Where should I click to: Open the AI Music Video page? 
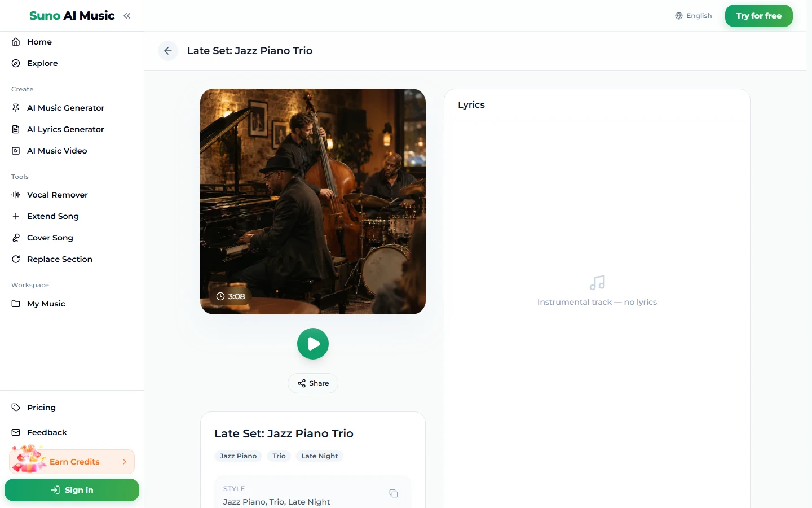point(72,151)
